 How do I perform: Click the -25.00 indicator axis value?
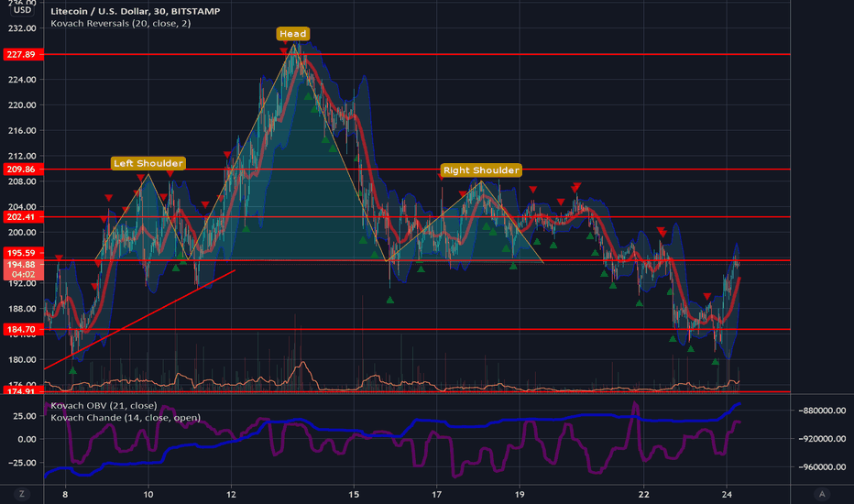(x=22, y=463)
